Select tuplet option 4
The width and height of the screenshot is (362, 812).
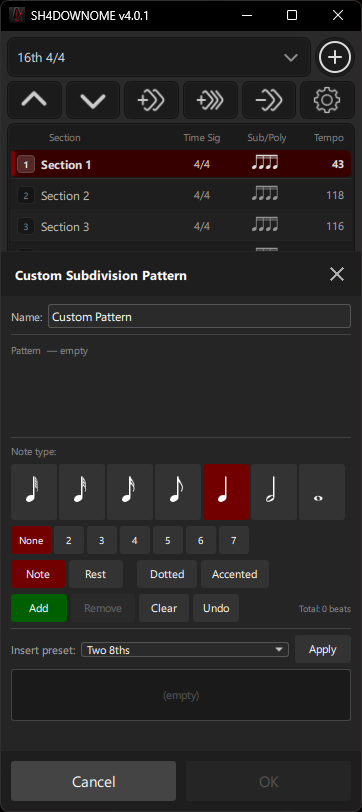click(x=135, y=540)
